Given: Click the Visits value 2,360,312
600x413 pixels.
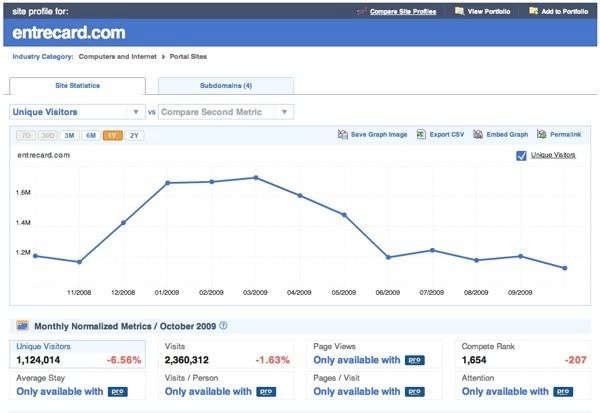Looking at the screenshot, I should point(187,360).
